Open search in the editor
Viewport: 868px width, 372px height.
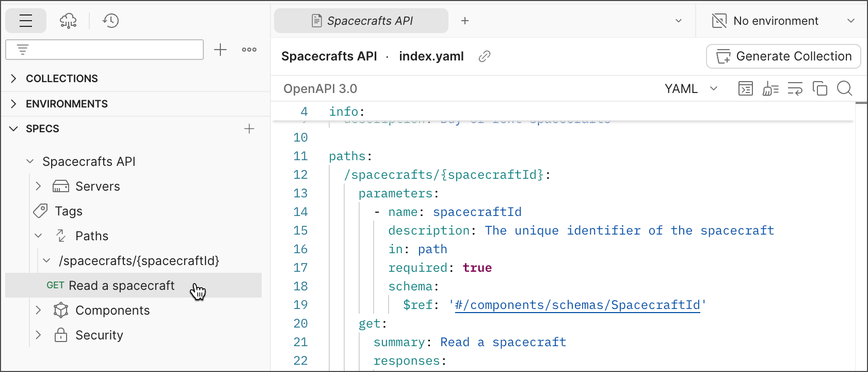pyautogui.click(x=845, y=89)
